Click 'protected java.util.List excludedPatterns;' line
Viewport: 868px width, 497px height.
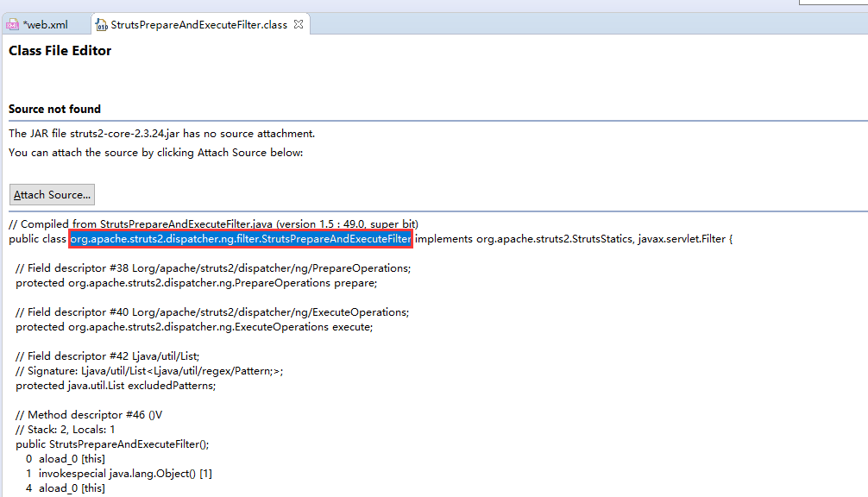pyautogui.click(x=115, y=386)
